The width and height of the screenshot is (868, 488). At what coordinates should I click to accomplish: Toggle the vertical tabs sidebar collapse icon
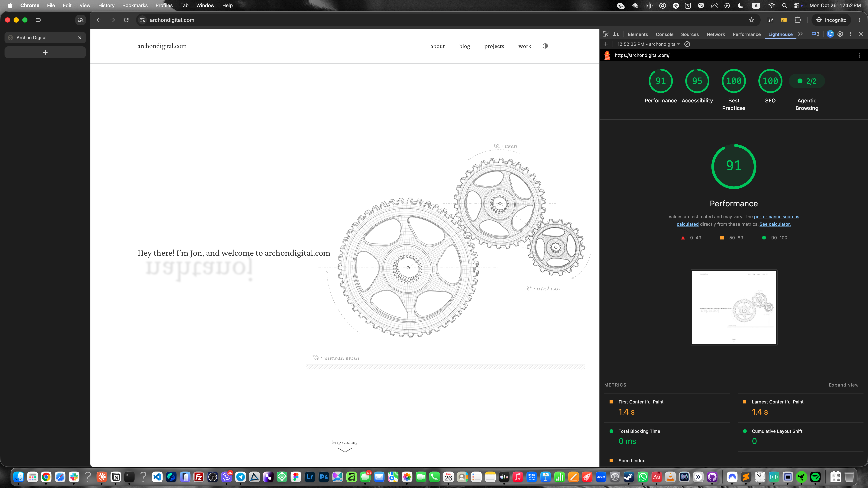[38, 20]
